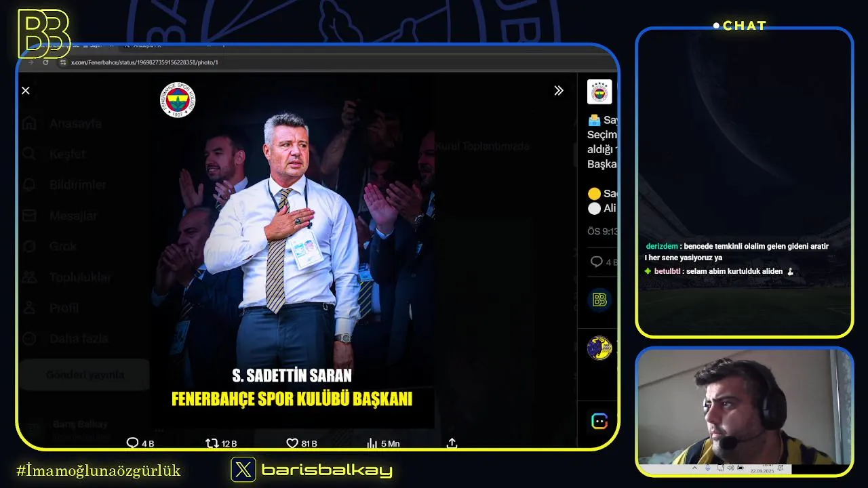Open Topluluklar in dimmed sidebar
Screen dimensions: 868x488
pos(66,277)
